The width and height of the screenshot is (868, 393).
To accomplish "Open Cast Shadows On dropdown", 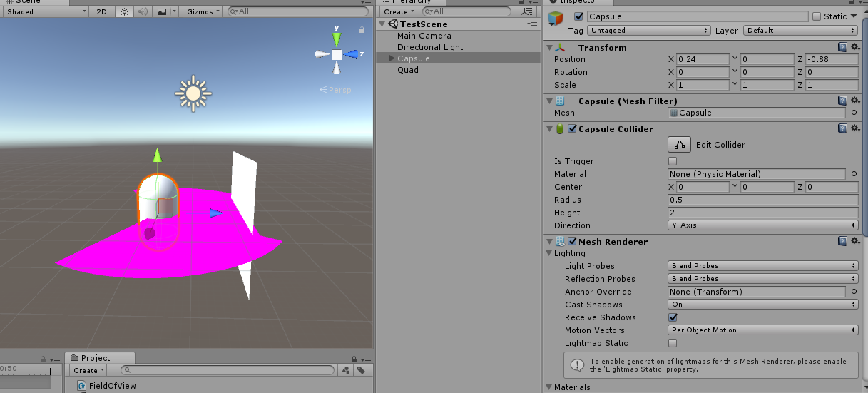I will coord(762,305).
